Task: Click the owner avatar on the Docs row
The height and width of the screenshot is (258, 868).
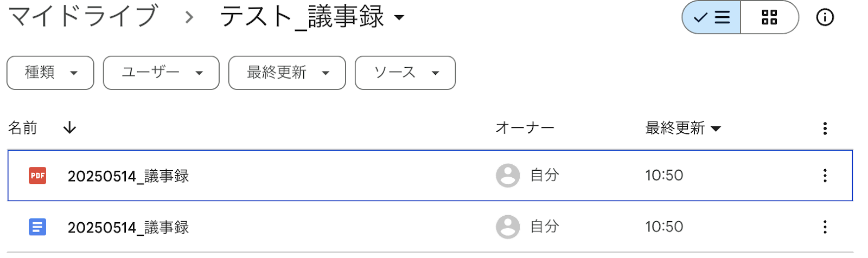Action: point(508,227)
